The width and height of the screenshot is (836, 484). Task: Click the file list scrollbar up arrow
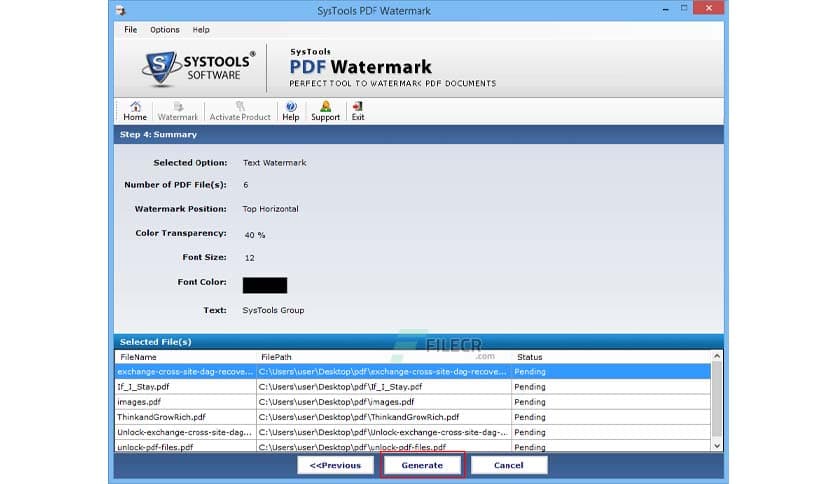coord(717,356)
